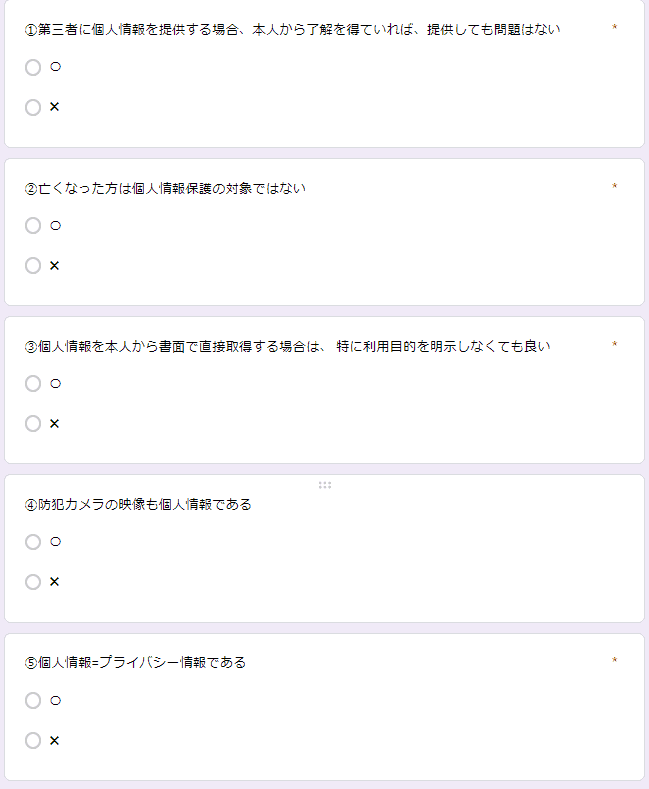649x789 pixels.
Task: Mark ○ for question ③ about written acquisition
Action: click(x=33, y=384)
